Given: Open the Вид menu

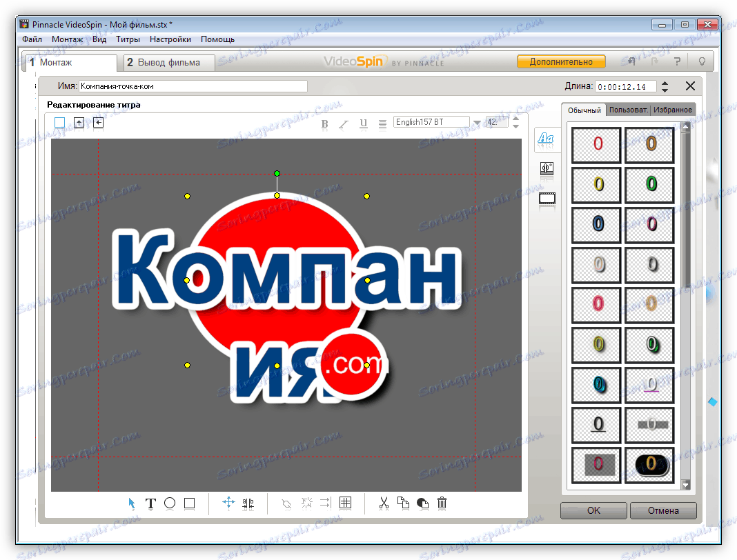Looking at the screenshot, I should click(x=99, y=39).
